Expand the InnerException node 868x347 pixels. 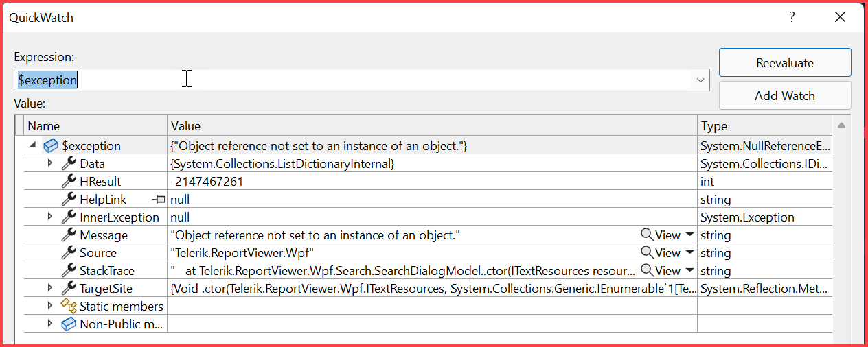coord(49,217)
